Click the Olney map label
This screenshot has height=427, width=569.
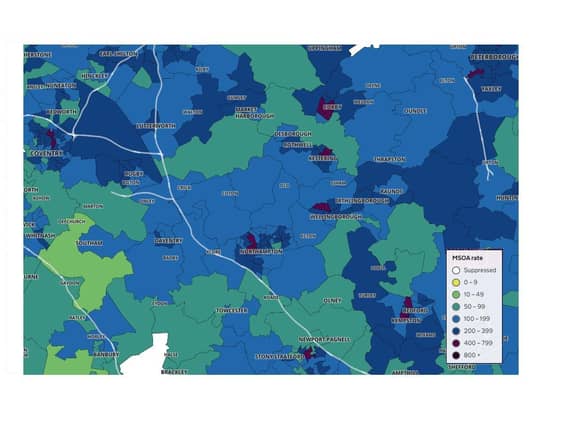tap(332, 301)
